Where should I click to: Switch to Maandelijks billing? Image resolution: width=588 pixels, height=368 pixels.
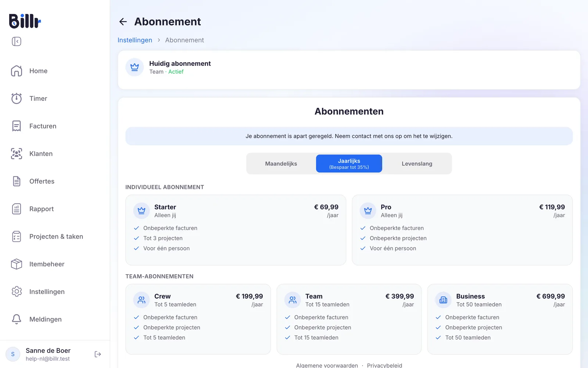281,163
